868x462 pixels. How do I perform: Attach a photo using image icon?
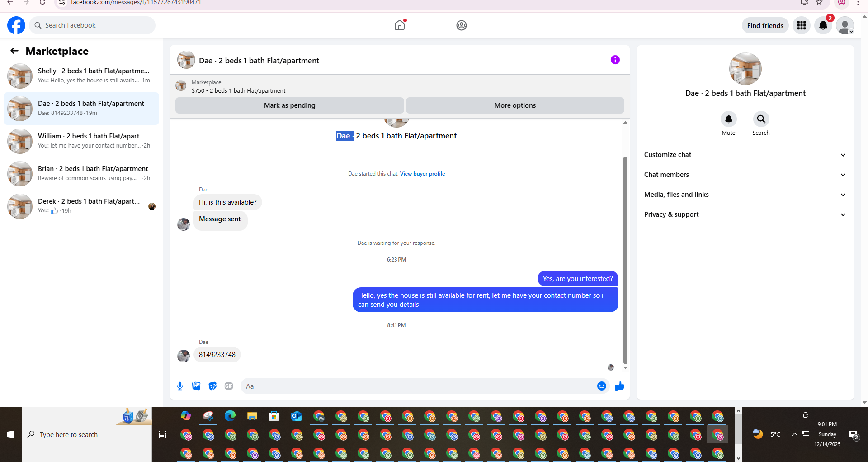click(196, 386)
